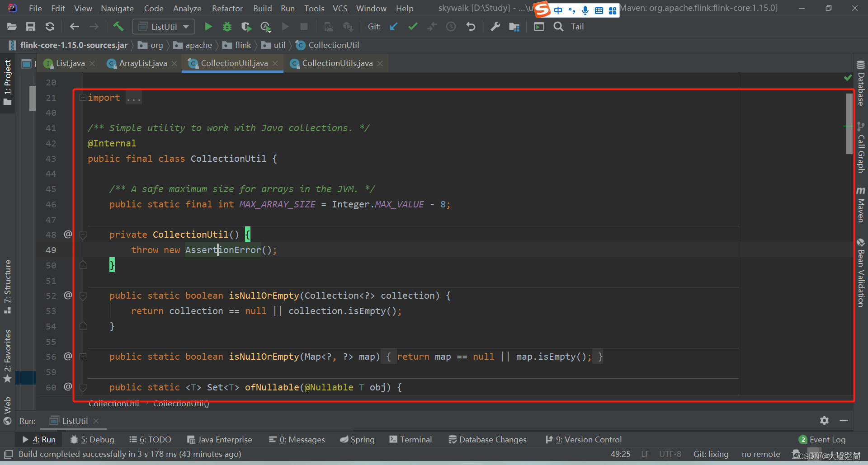Viewport: 868px width, 465px height.
Task: Collapse isNullOrEmpty Collection method fold on line 52
Action: [83, 296]
